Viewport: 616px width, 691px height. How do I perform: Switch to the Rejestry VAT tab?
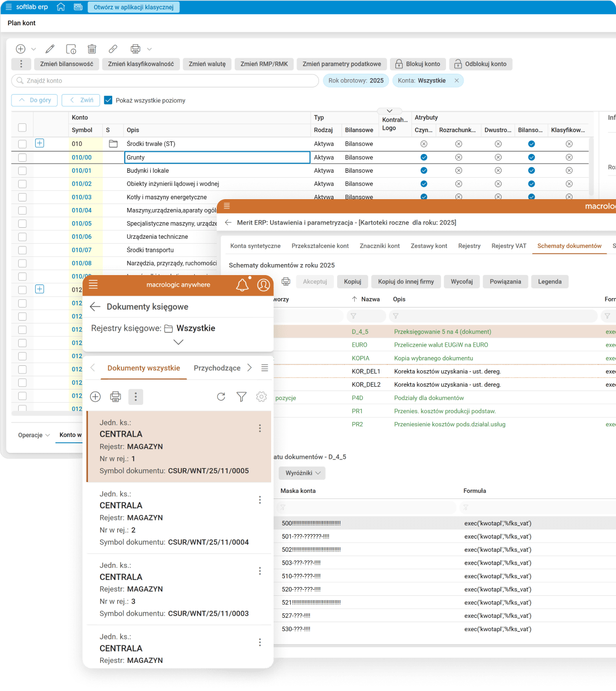(509, 246)
